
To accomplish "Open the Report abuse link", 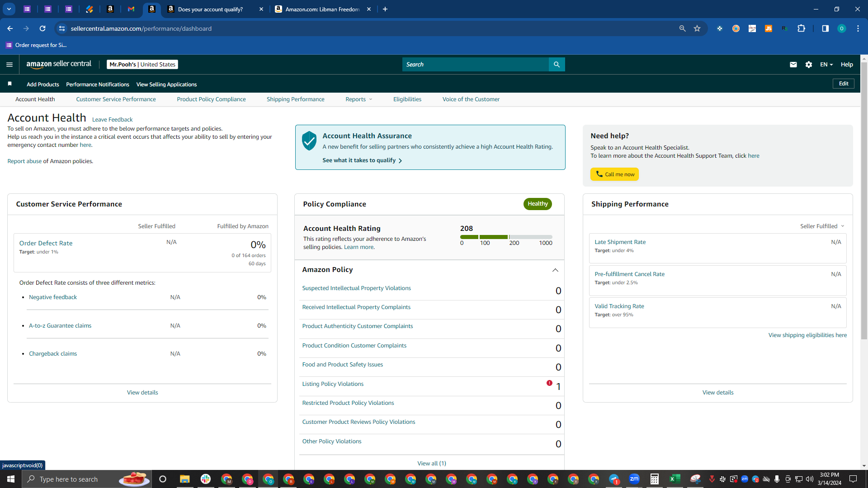I will 24,161.
